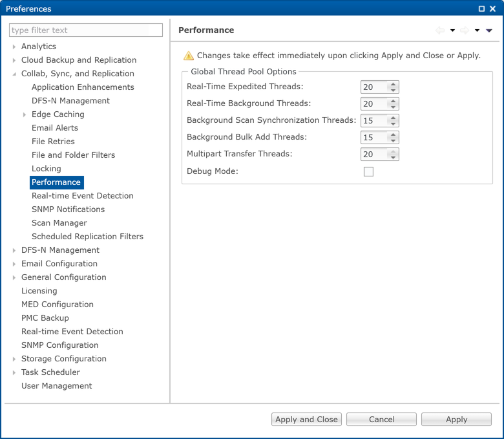Expand the Storage Configuration node
The width and height of the screenshot is (504, 439).
[x=14, y=359]
